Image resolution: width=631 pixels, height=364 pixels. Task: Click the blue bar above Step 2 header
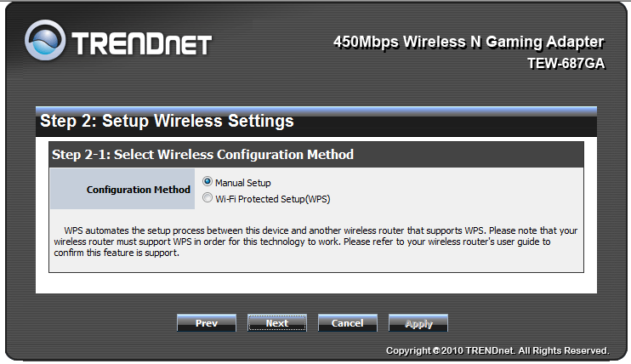click(315, 111)
